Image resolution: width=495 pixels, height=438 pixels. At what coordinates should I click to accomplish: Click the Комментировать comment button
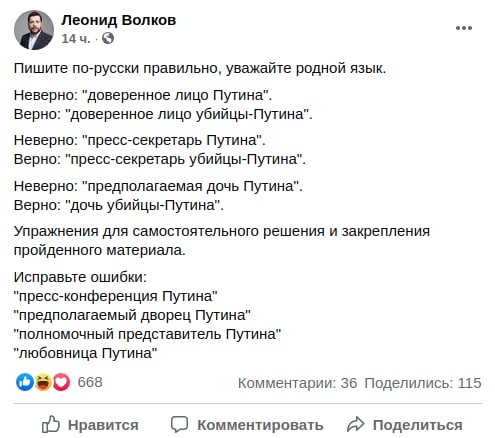[x=247, y=425]
